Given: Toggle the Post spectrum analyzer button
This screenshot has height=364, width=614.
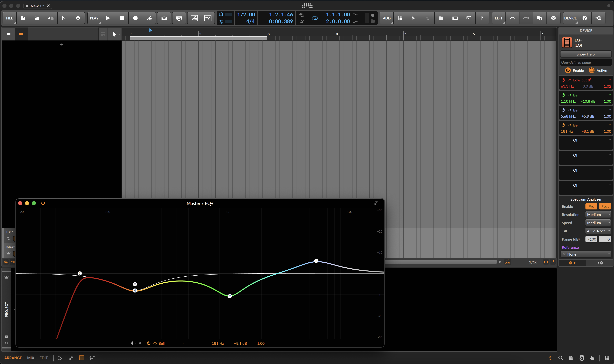Looking at the screenshot, I should pyautogui.click(x=605, y=207).
